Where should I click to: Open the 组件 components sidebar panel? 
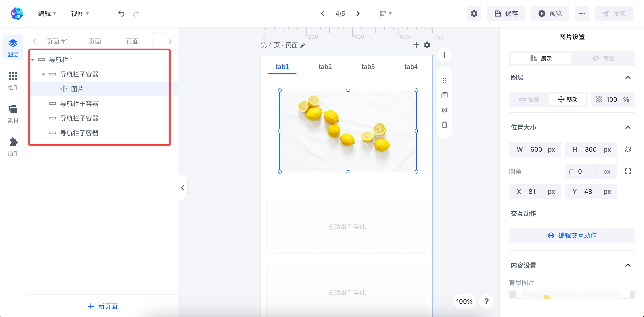tap(13, 81)
